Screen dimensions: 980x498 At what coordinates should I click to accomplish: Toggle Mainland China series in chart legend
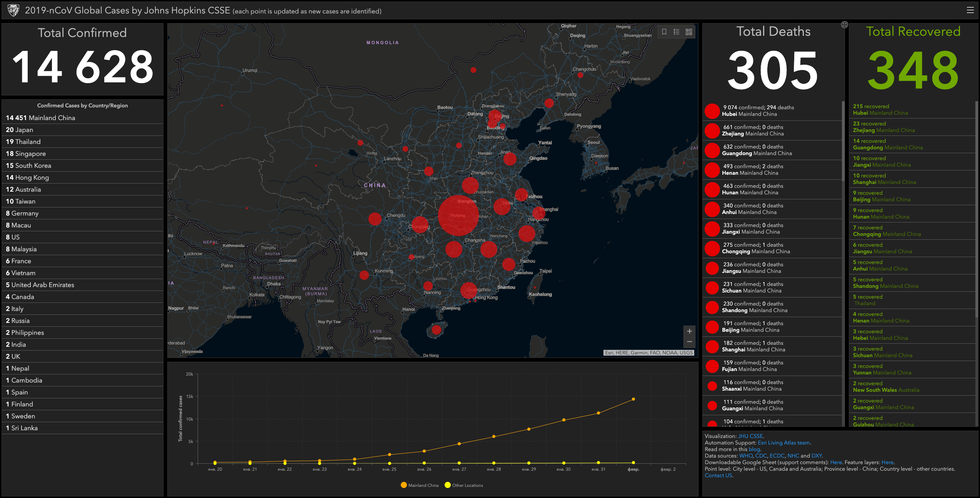[419, 485]
